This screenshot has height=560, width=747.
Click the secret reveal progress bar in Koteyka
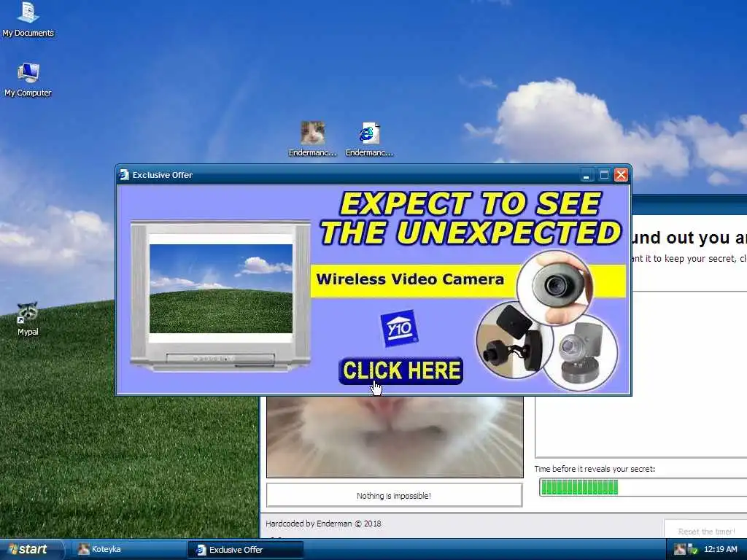pyautogui.click(x=643, y=488)
